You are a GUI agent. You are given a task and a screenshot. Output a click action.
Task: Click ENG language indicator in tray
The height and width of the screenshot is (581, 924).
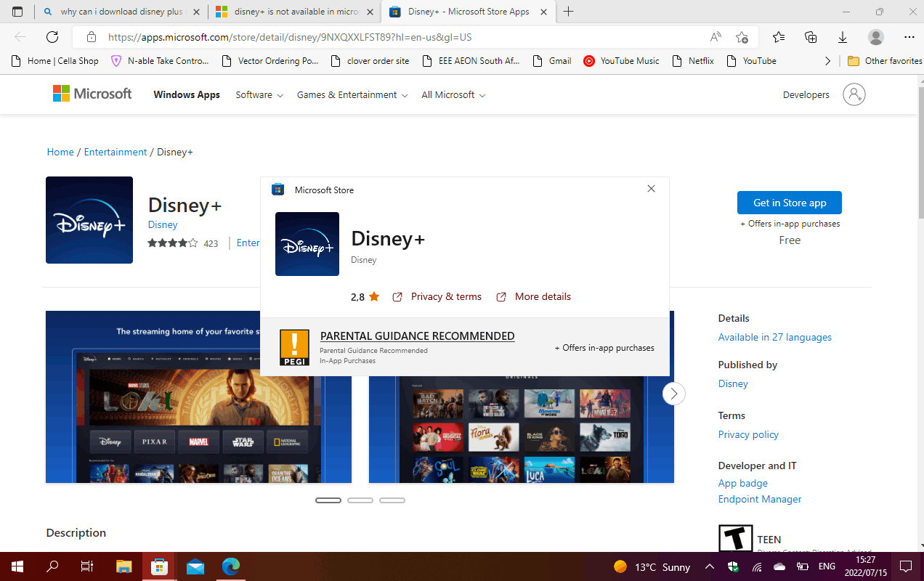[x=827, y=567]
